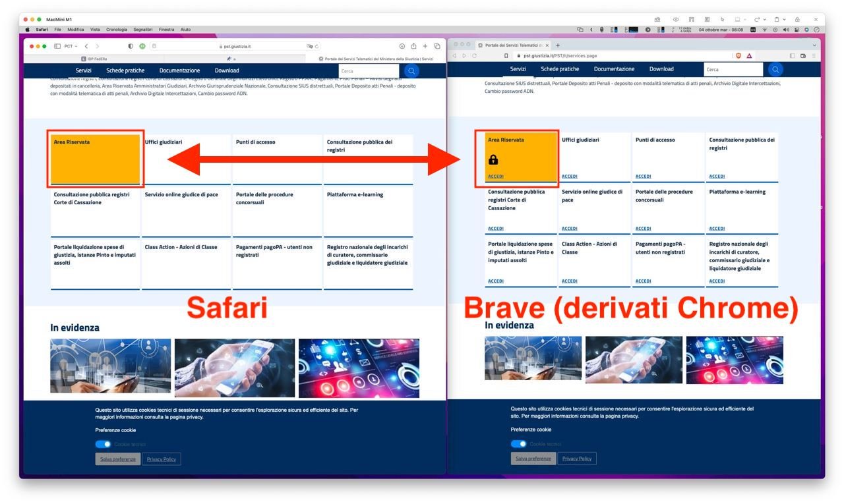Open the Safari share menu
The width and height of the screenshot is (844, 504).
(413, 46)
